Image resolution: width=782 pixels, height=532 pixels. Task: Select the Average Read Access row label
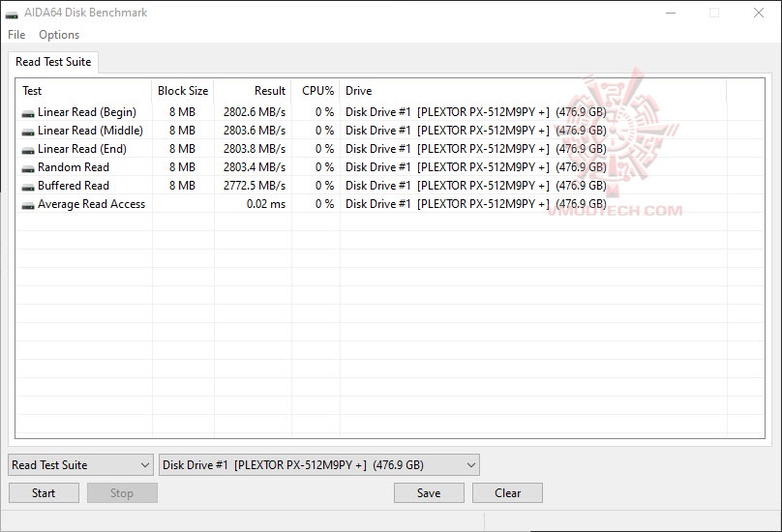click(91, 204)
